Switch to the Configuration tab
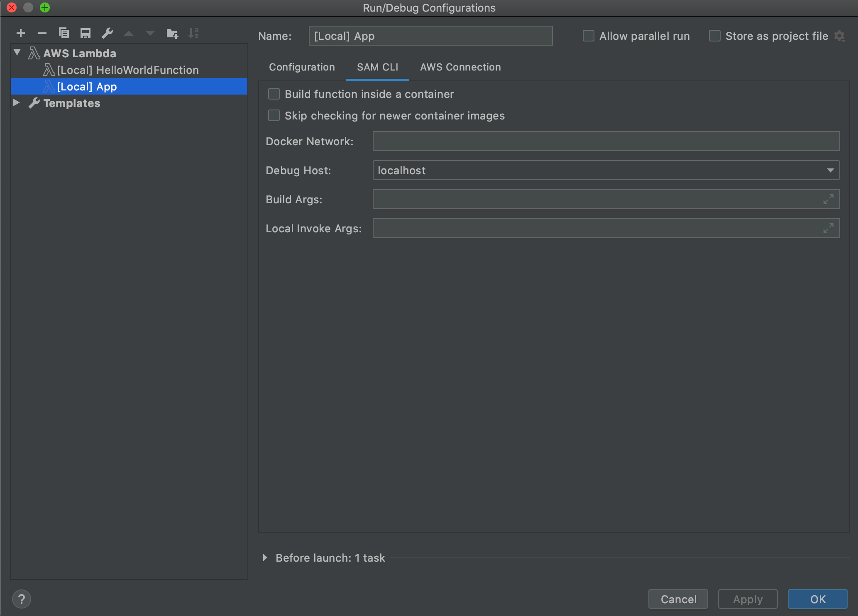The width and height of the screenshot is (858, 616). [x=302, y=67]
